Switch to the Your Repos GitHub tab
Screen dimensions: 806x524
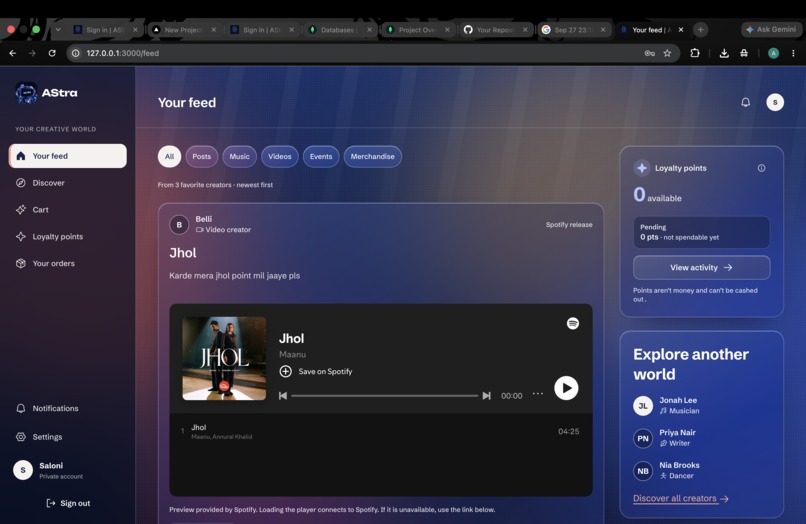pos(497,30)
